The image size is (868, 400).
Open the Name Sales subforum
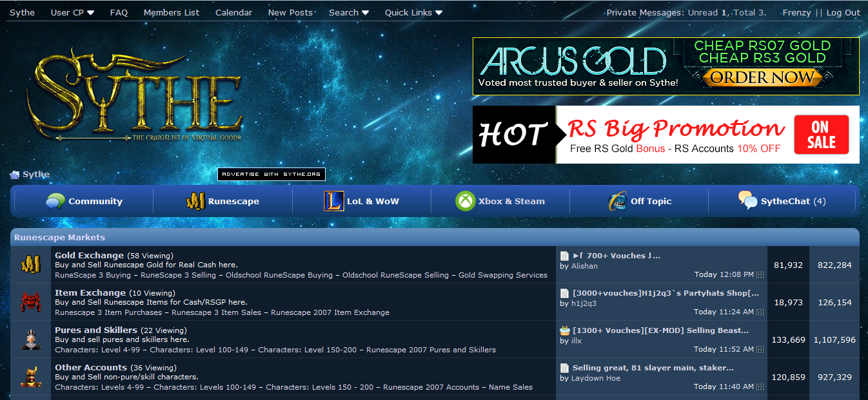point(511,387)
